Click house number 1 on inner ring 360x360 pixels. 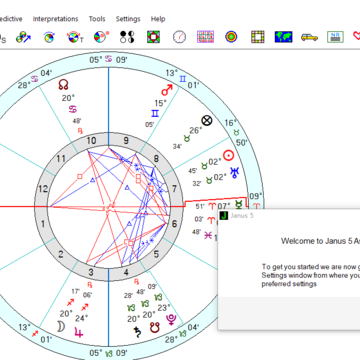(43, 224)
